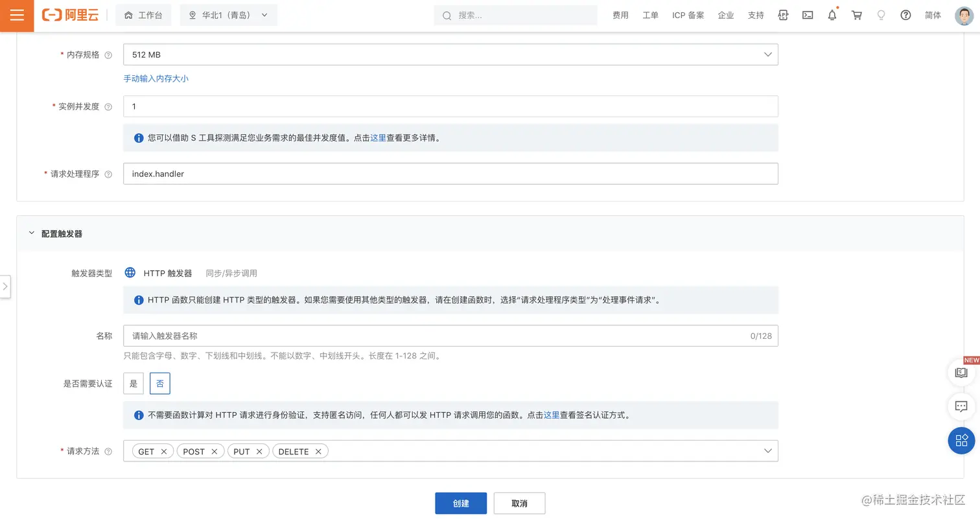Click the lightbulb tips icon
The height and width of the screenshot is (521, 980).
pyautogui.click(x=881, y=15)
